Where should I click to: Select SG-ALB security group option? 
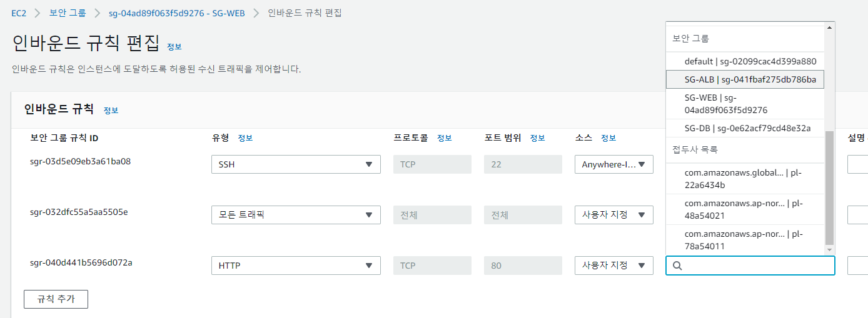[x=745, y=79]
